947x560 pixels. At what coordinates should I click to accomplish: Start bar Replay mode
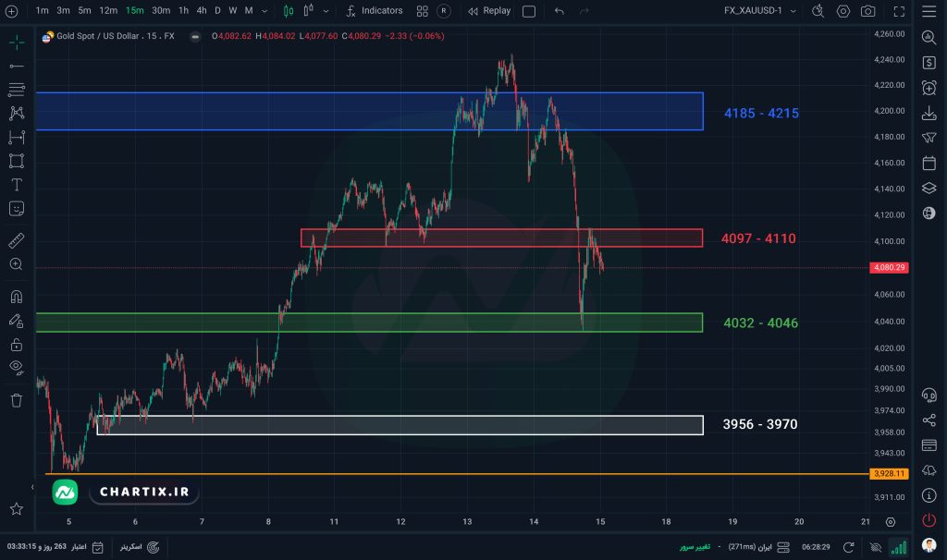tap(488, 11)
